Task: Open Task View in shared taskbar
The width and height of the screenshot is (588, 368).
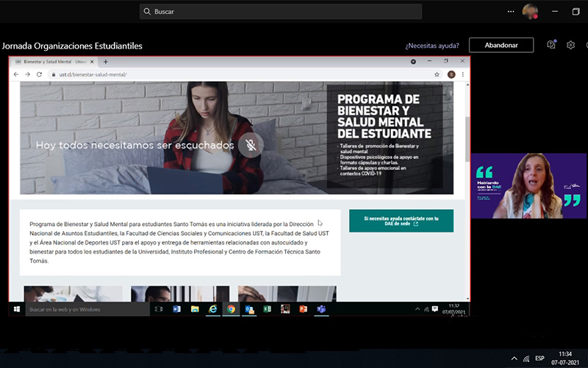Action: [x=159, y=309]
